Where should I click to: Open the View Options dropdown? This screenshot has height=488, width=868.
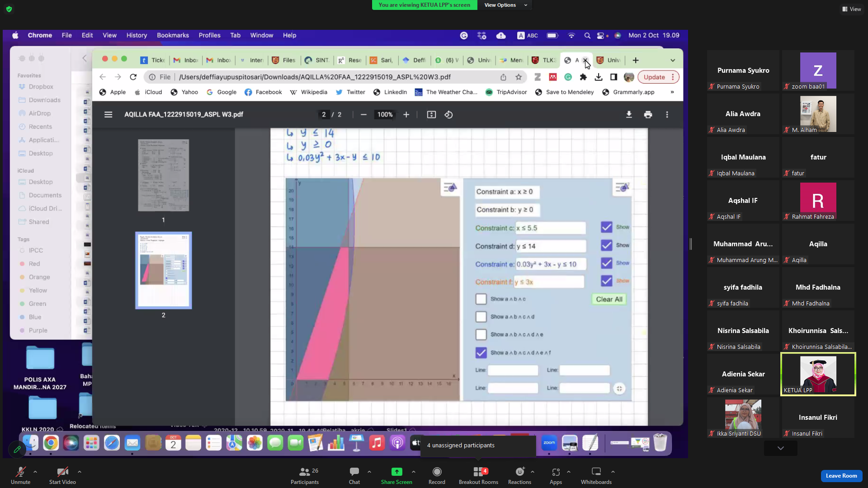[505, 5]
